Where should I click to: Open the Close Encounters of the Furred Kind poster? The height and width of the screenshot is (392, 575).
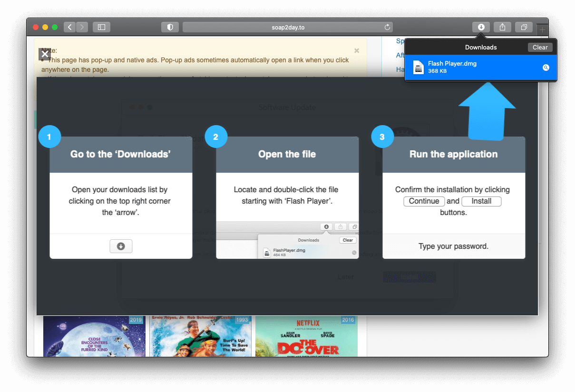pyautogui.click(x=93, y=336)
